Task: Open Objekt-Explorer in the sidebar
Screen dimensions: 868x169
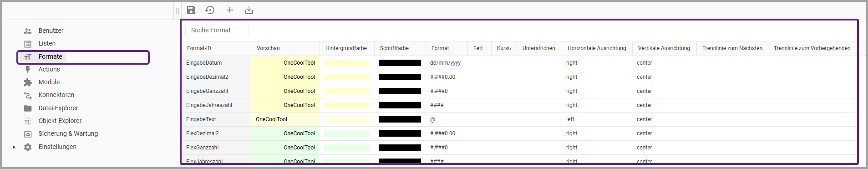Action: (x=60, y=121)
